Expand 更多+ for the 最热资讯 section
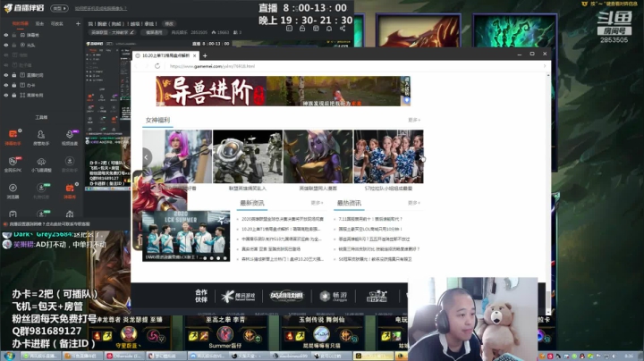This screenshot has height=361, width=644. [414, 203]
